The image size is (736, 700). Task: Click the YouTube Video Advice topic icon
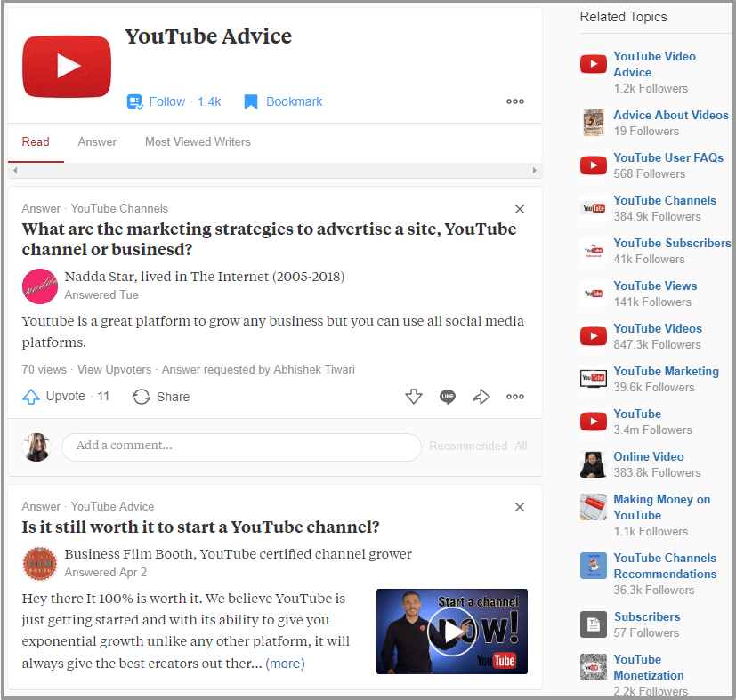point(594,64)
